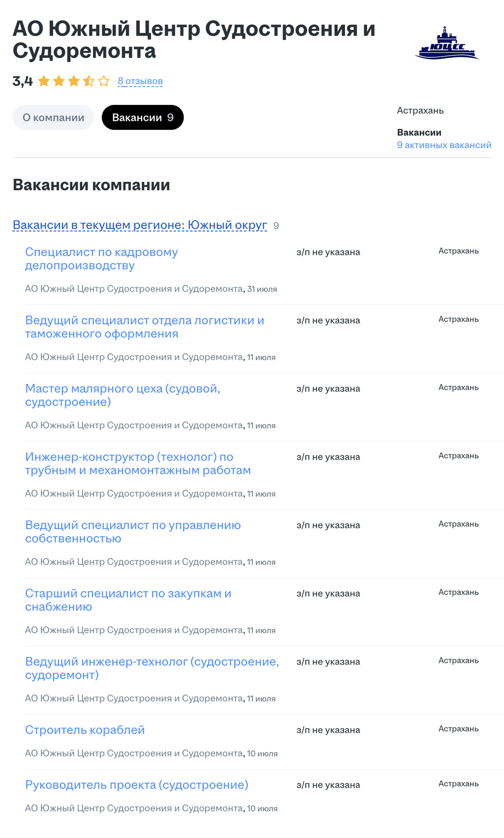The width and height of the screenshot is (504, 838).
Task: Open 9 активных вакансий link
Action: tap(444, 145)
